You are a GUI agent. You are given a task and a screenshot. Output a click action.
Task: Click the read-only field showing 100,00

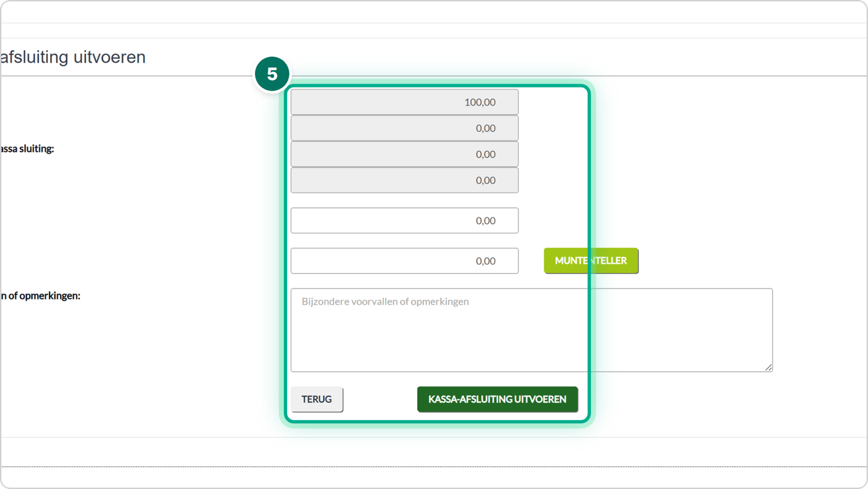pyautogui.click(x=404, y=102)
